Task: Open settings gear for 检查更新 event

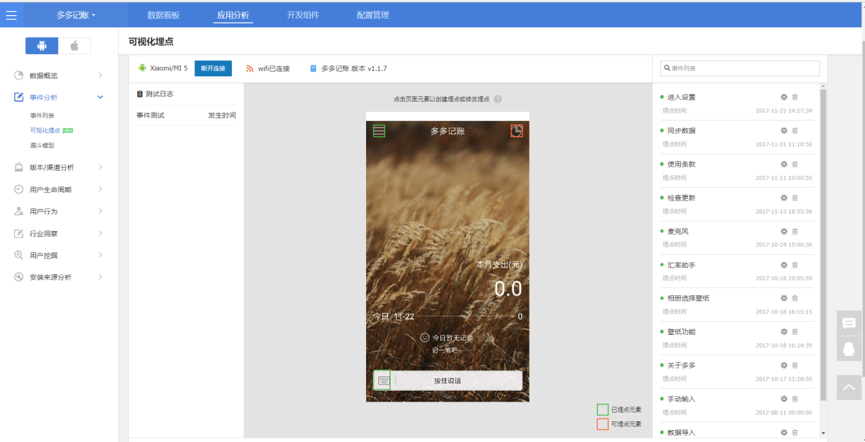Action: click(x=784, y=198)
